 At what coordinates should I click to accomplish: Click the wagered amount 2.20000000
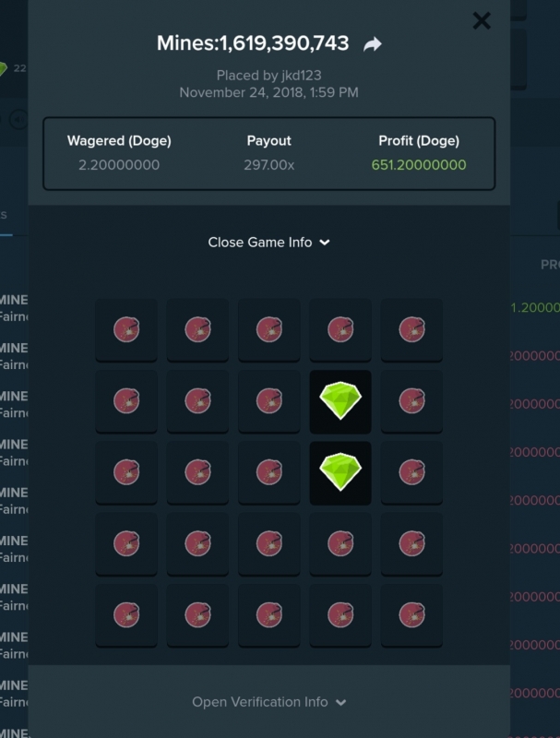click(119, 165)
